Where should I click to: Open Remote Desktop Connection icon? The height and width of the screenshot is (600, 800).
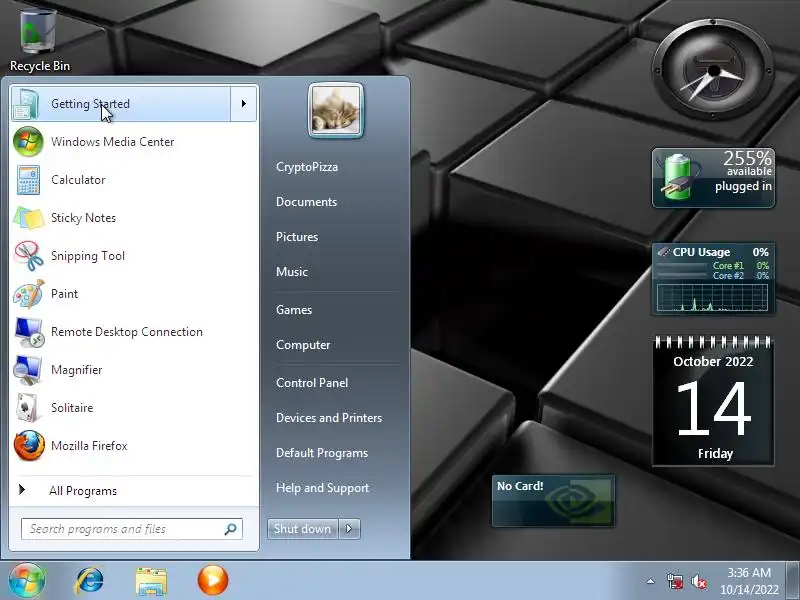click(29, 332)
